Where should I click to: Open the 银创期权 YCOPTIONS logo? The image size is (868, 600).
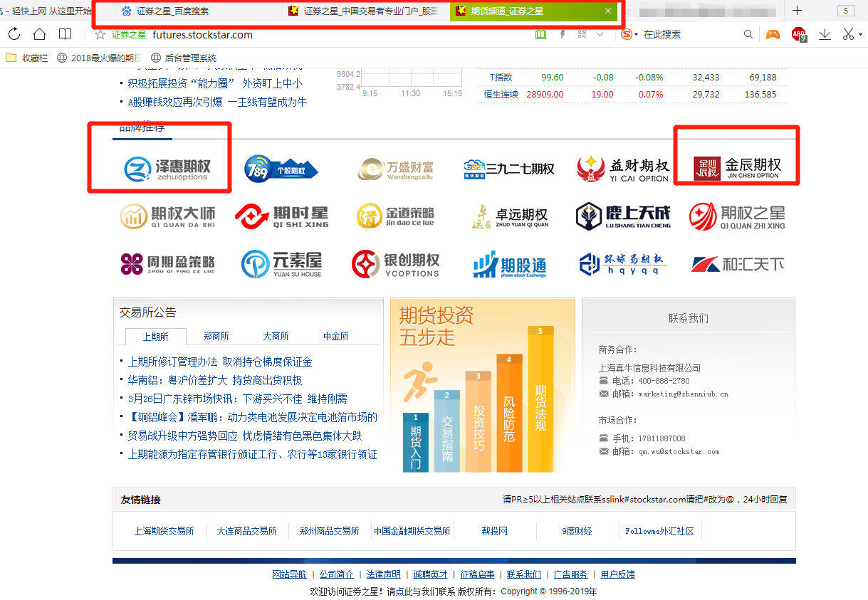click(x=395, y=263)
